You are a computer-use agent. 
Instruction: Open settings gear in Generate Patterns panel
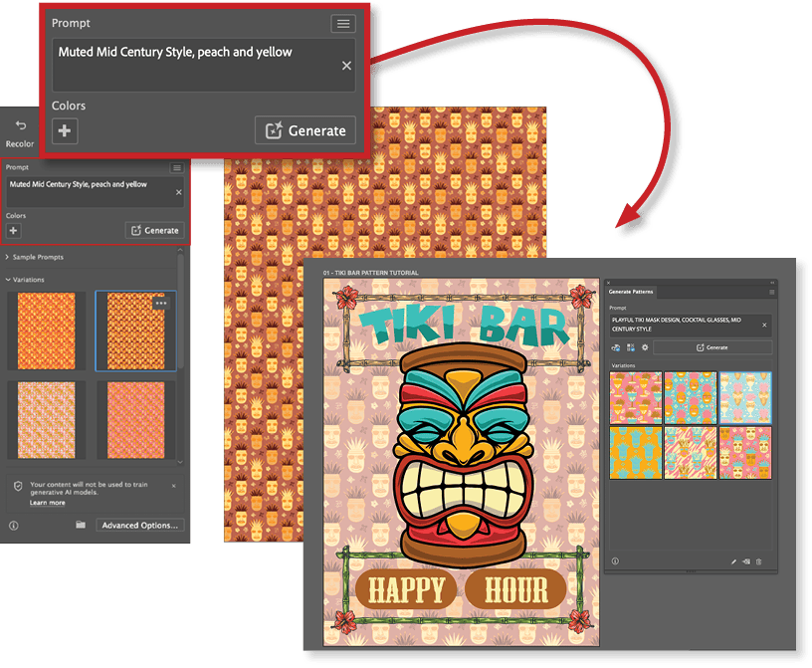pyautogui.click(x=644, y=347)
